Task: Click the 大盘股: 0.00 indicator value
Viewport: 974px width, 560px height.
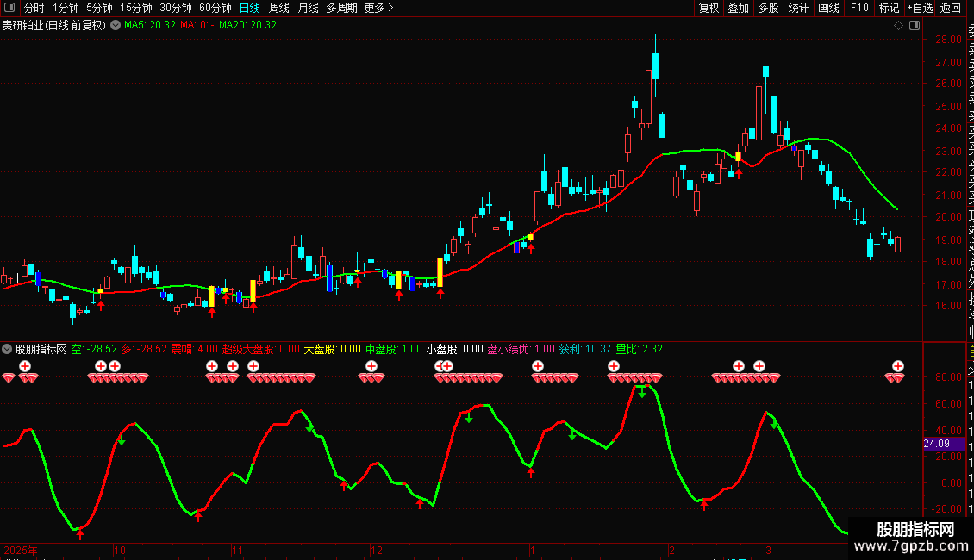Action: tap(333, 349)
